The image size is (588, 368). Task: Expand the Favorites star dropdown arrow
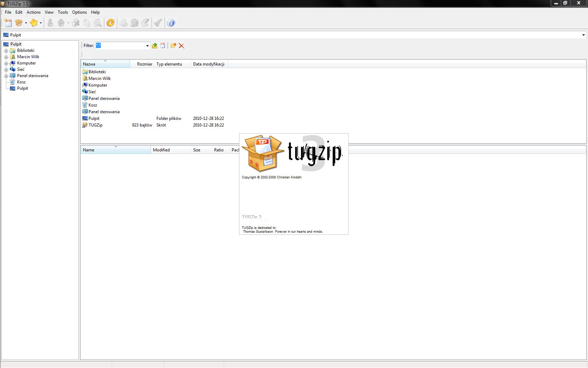tap(41, 23)
